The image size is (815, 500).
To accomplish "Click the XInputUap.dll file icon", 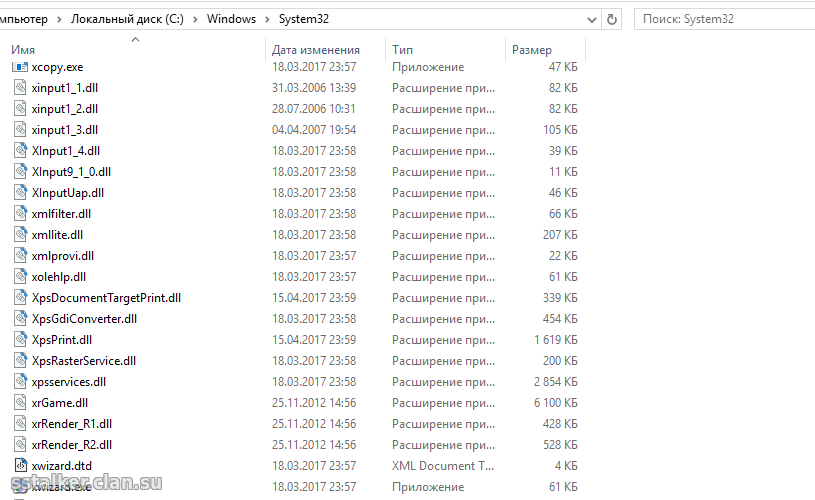I will pyautogui.click(x=20, y=192).
